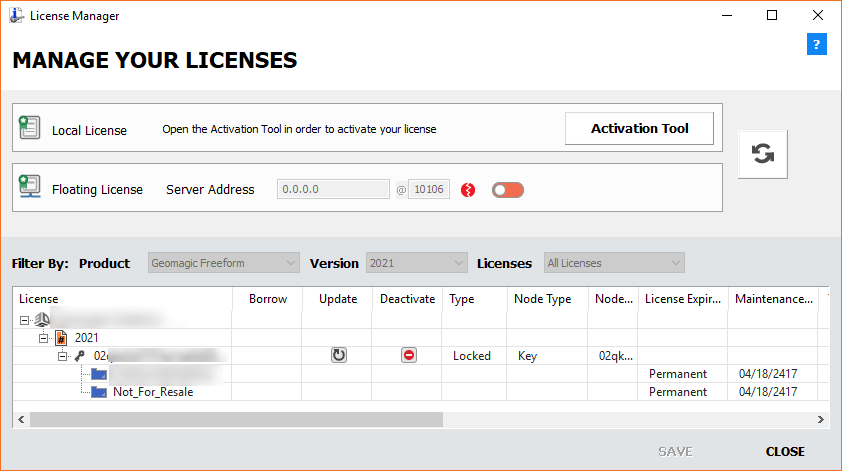
Task: Open the Licenses filter dropdown
Action: click(x=613, y=263)
